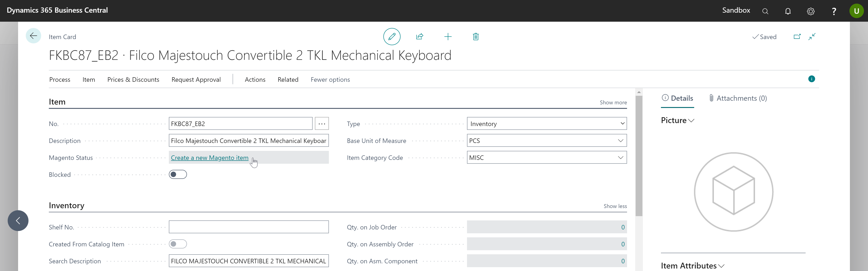Click Show more in Item section
The image size is (868, 271).
(x=613, y=102)
